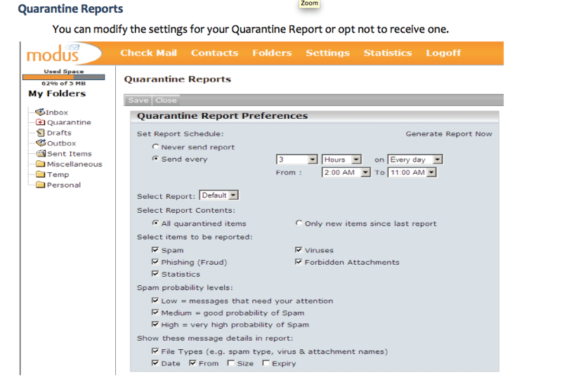Click the Inbox folder icon
562x392 pixels.
point(40,112)
